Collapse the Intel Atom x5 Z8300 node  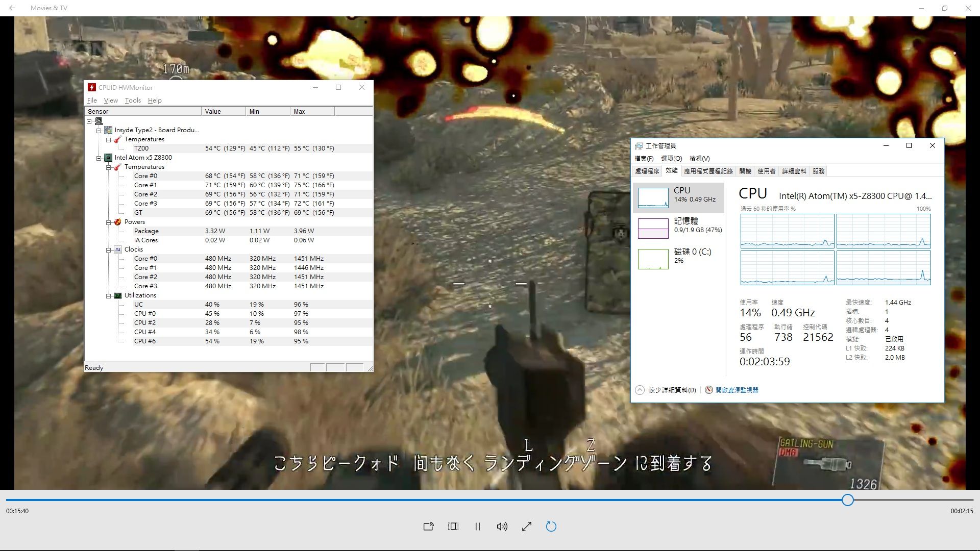(99, 158)
